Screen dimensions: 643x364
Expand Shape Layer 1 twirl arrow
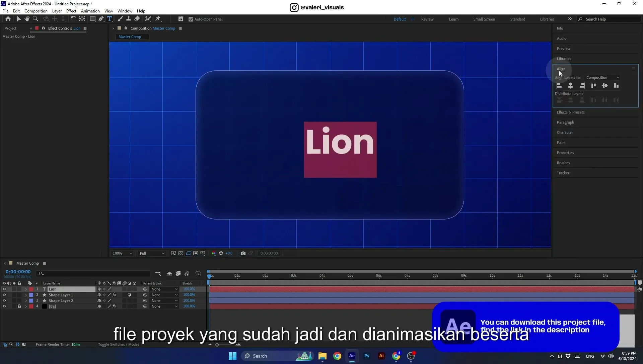click(26, 295)
